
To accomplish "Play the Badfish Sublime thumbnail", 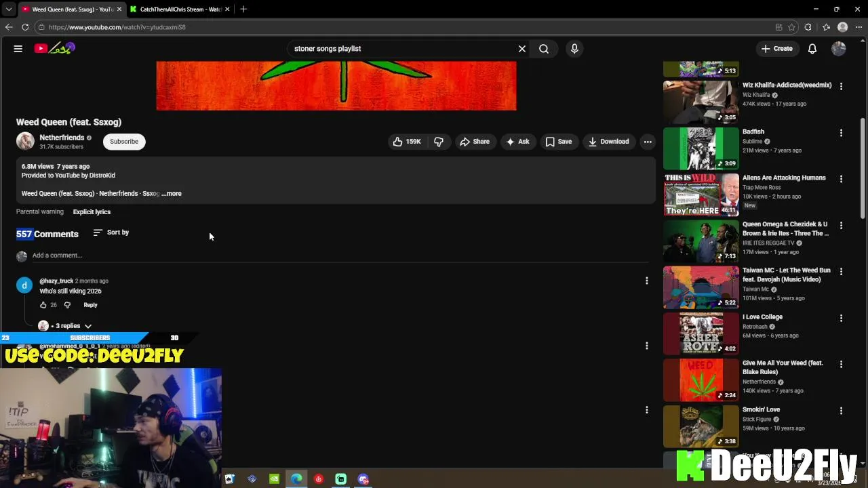I will (701, 148).
